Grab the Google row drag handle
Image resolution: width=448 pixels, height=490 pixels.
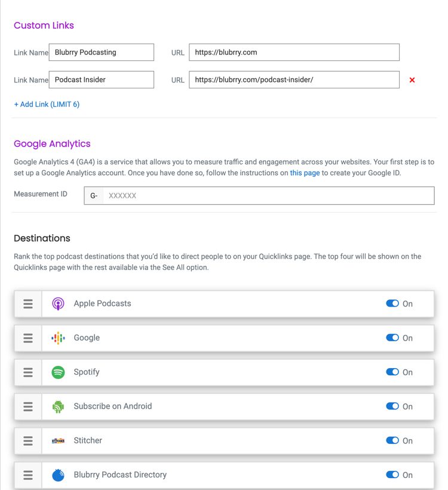tap(28, 338)
